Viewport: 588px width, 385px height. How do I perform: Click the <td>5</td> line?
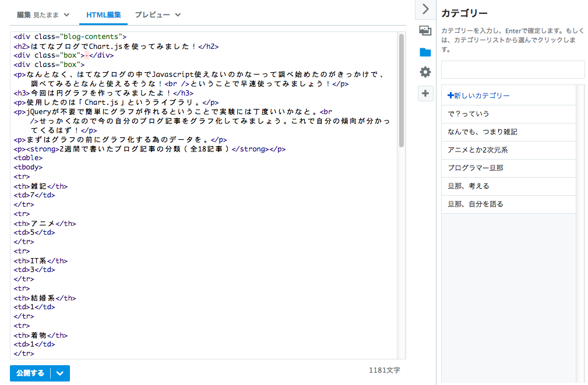(34, 232)
